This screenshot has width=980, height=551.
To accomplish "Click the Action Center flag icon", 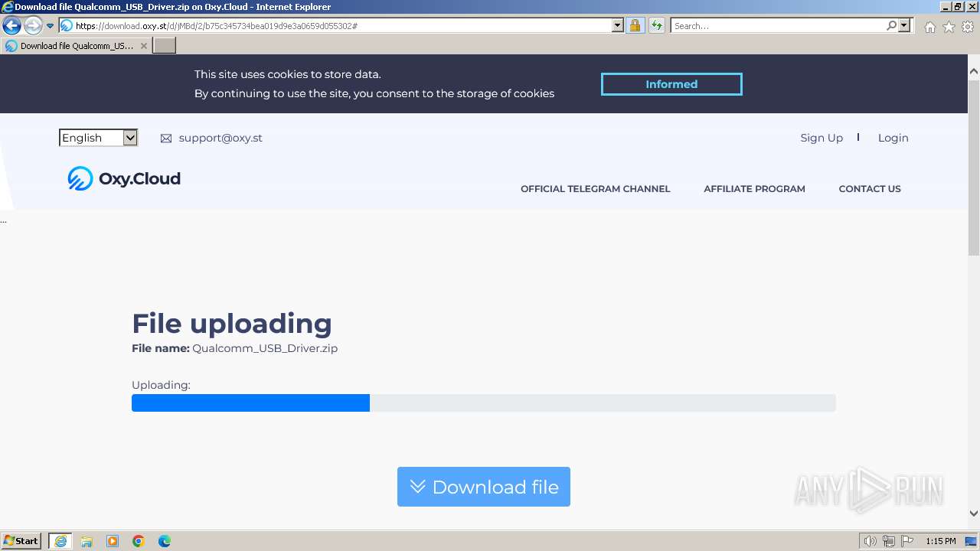I will click(x=907, y=541).
